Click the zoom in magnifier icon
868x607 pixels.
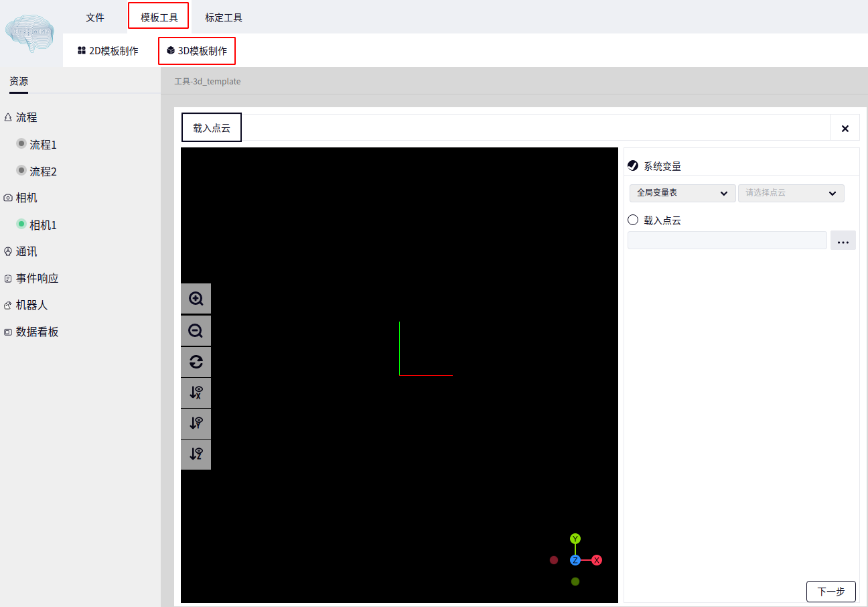click(196, 299)
